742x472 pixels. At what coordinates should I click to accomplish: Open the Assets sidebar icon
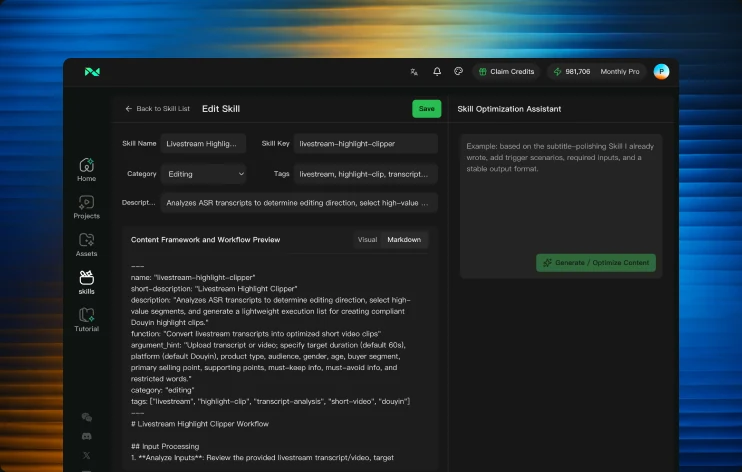coord(87,245)
